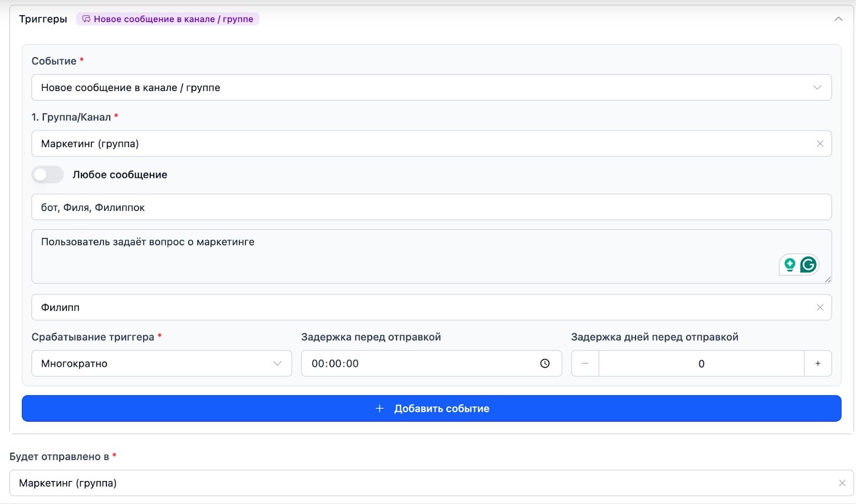Click the purple trigger badge message icon
The image size is (856, 504).
(x=86, y=19)
